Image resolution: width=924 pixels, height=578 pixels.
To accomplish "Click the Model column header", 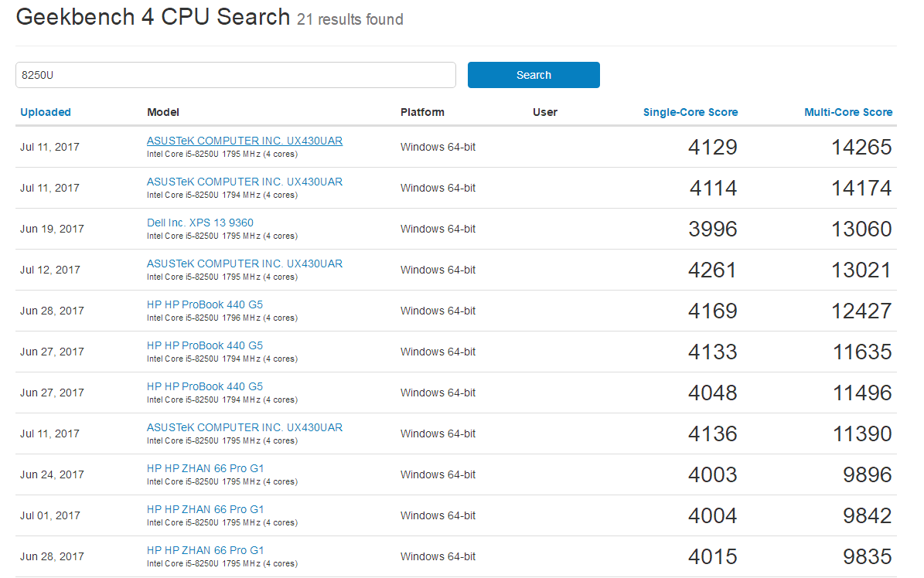I will pyautogui.click(x=163, y=112).
